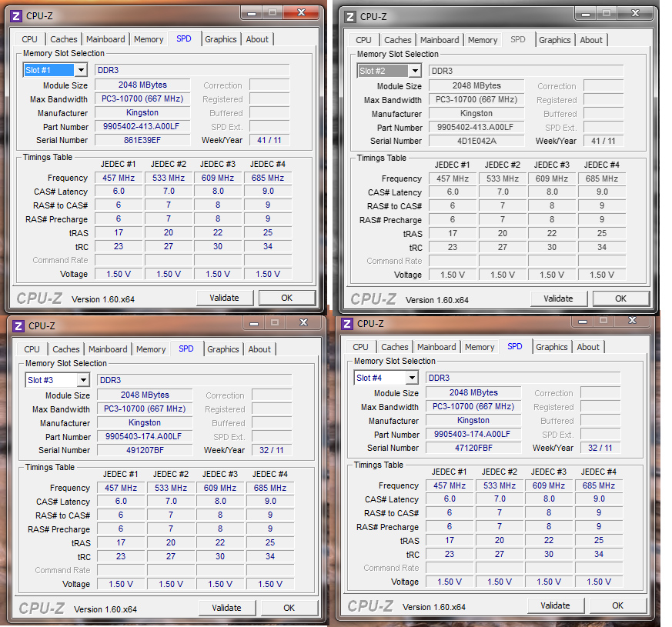This screenshot has height=627, width=672.
Task: Click the Kingston manufacturer field in Slot #1 window
Action: coord(142,112)
